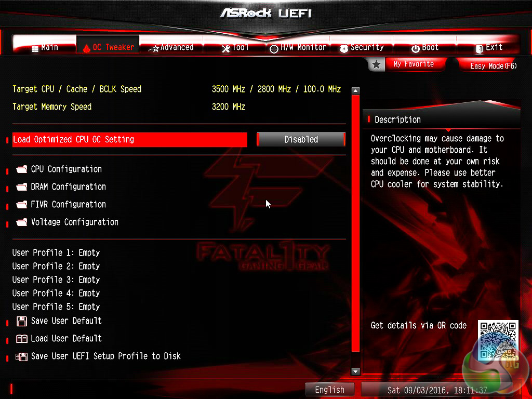Click the H/W Monitor gauge icon
The width and height of the screenshot is (532, 399).
pos(274,49)
